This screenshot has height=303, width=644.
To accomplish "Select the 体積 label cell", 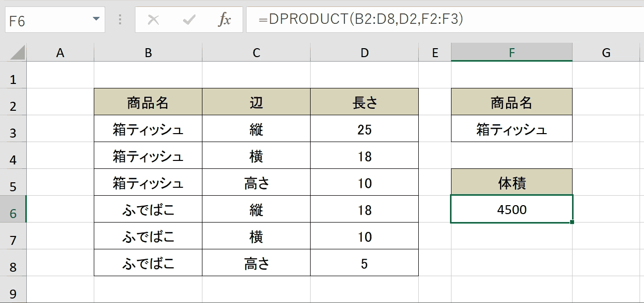I will pyautogui.click(x=512, y=182).
